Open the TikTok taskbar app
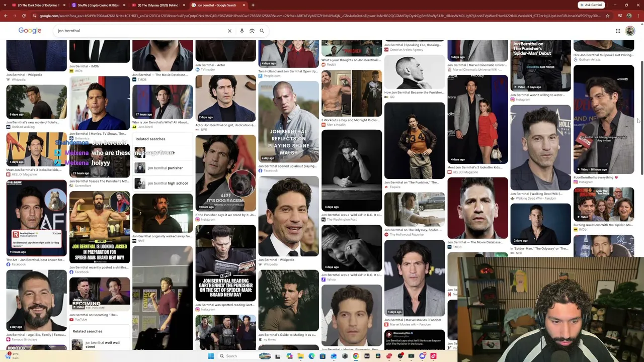The width and height of the screenshot is (644, 362). (x=433, y=356)
